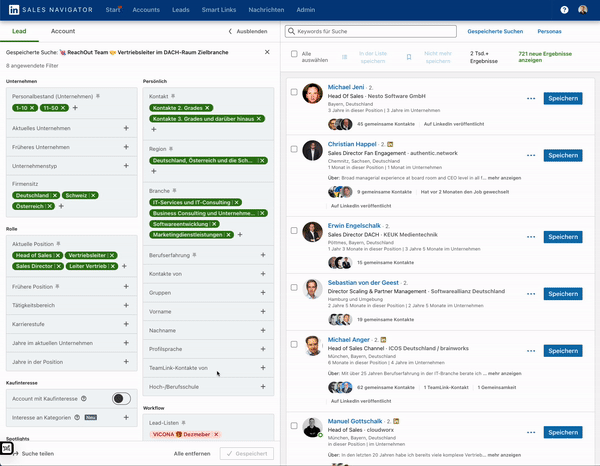The width and height of the screenshot is (600, 466).
Task: Remove the Head of Sales position chip
Action: [x=58, y=255]
